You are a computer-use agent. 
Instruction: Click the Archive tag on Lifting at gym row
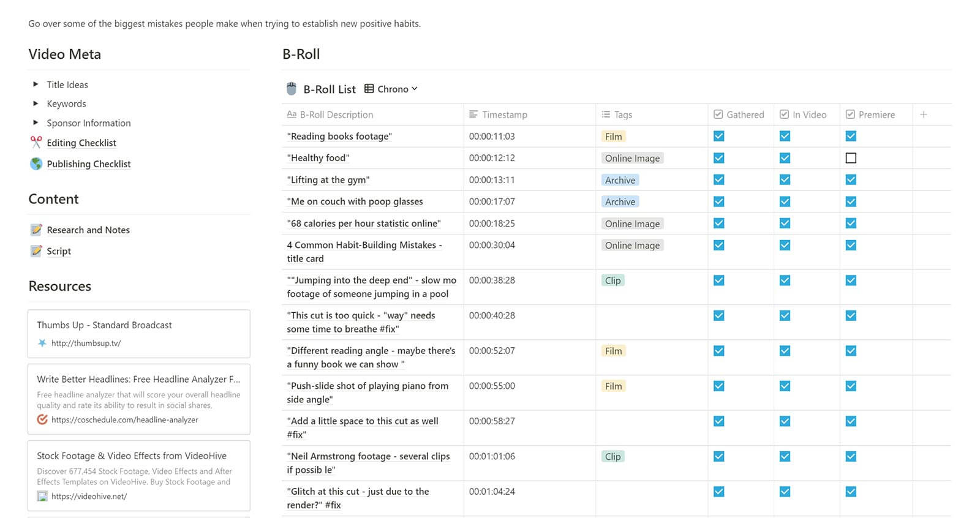[x=620, y=180]
